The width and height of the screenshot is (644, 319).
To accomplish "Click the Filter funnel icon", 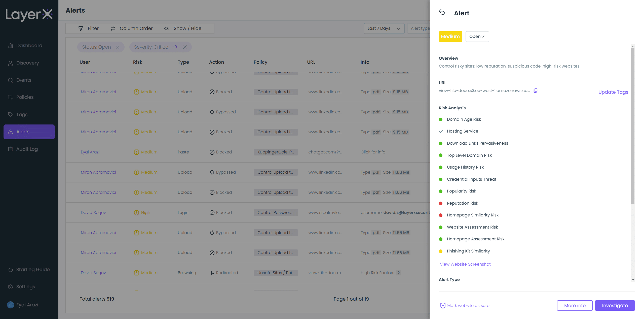I will [x=81, y=28].
